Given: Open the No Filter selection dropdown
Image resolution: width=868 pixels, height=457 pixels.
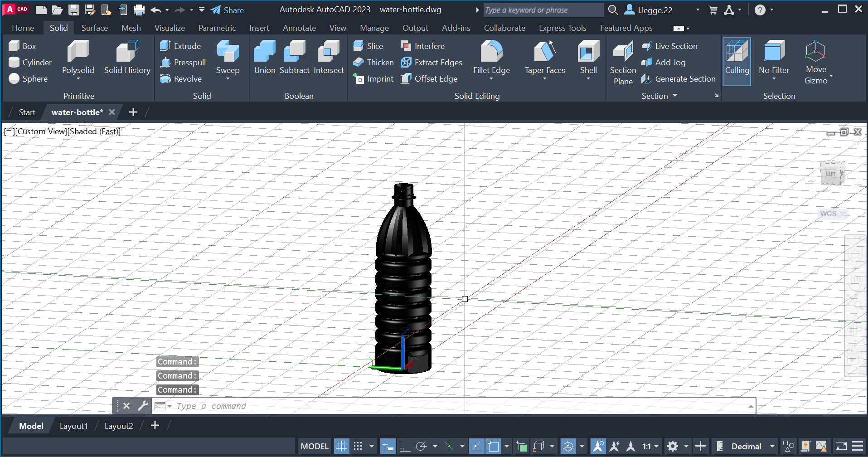Looking at the screenshot, I should click(774, 79).
